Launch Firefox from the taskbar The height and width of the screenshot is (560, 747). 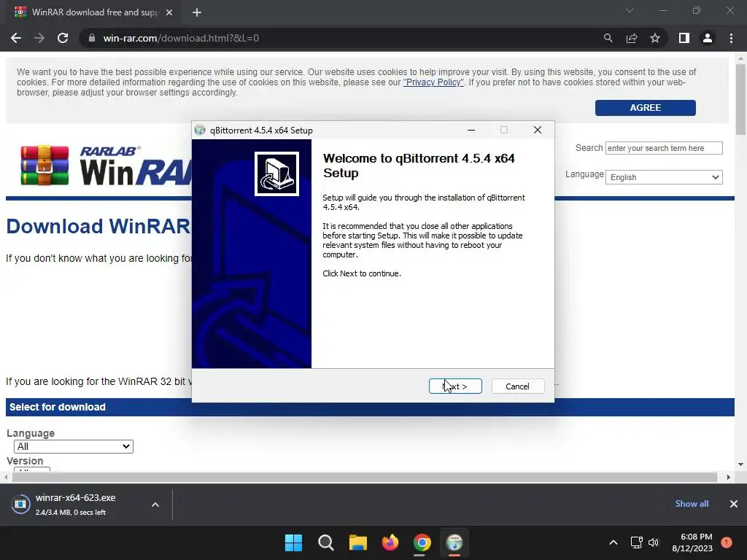390,542
